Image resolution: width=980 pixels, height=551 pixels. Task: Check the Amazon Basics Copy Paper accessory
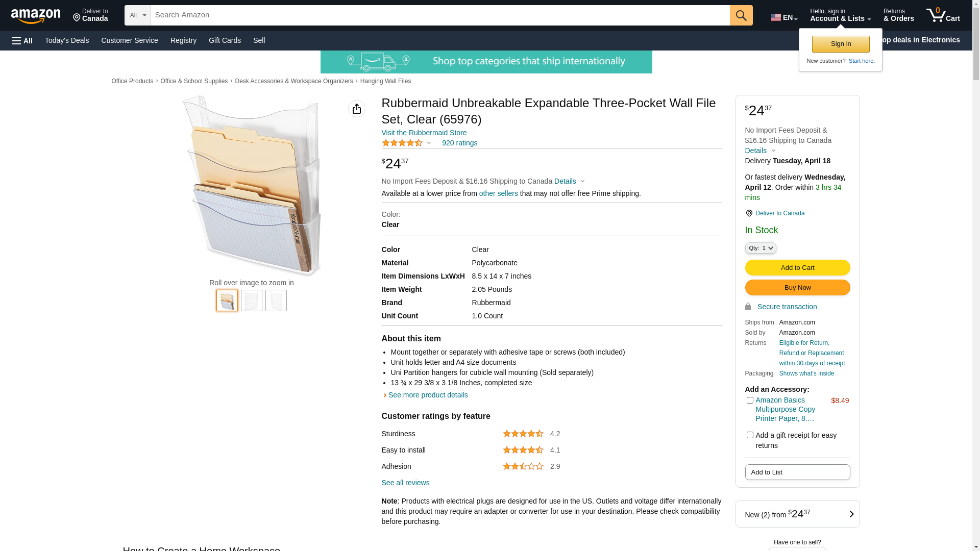(x=749, y=400)
